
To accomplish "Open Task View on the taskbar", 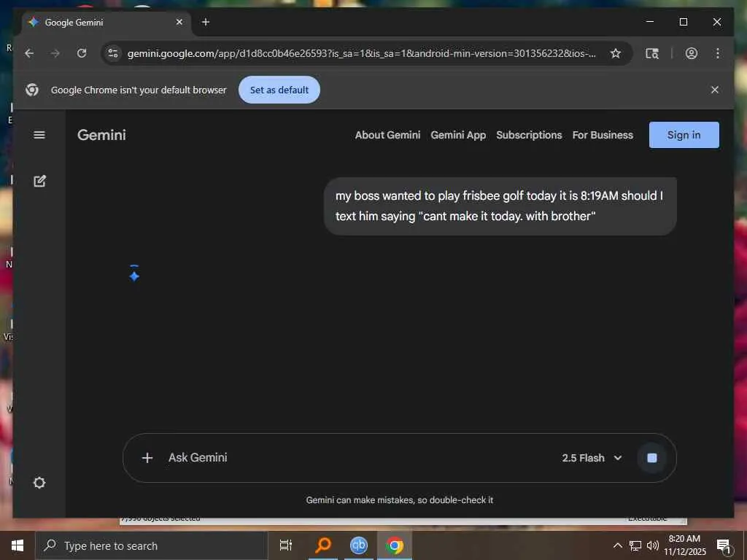I will click(x=286, y=545).
